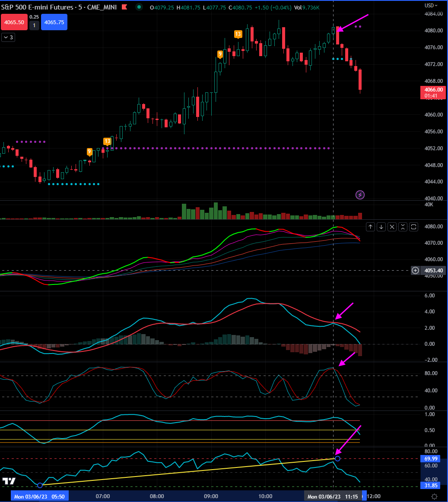Move the moving-average pane up
This screenshot has width=448, height=502.
tap(370, 227)
